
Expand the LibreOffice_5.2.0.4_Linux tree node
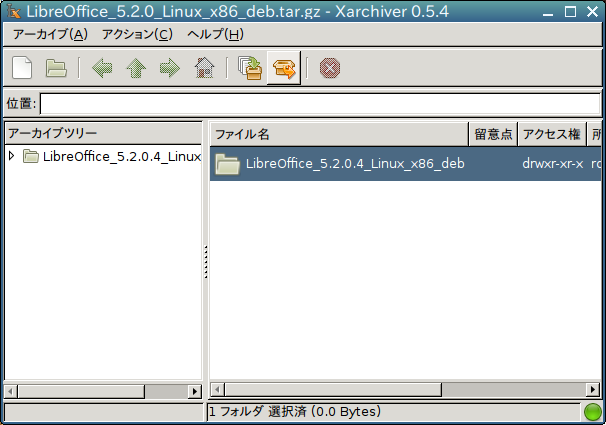tap(12, 156)
